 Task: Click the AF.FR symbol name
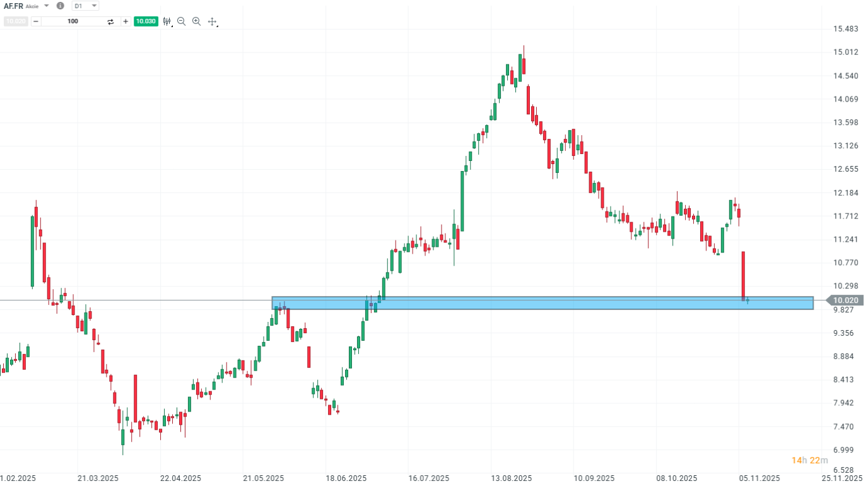(x=13, y=6)
